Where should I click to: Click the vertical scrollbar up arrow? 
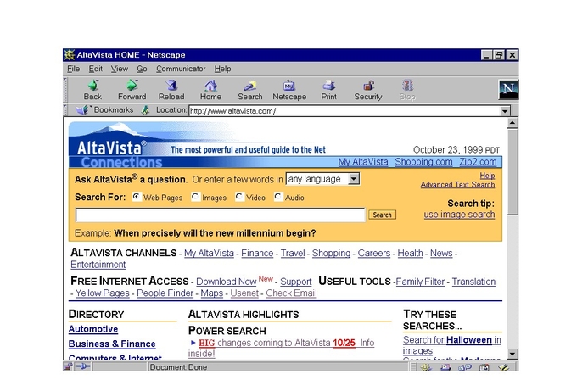point(512,123)
